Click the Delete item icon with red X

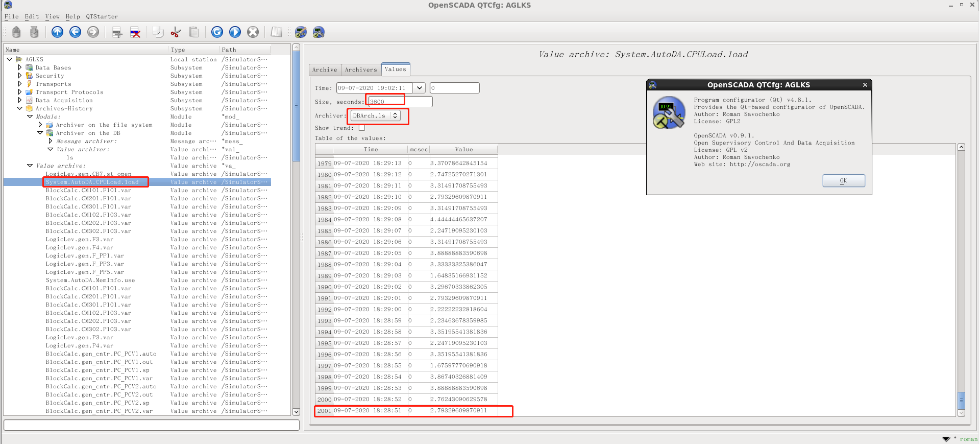click(x=135, y=32)
